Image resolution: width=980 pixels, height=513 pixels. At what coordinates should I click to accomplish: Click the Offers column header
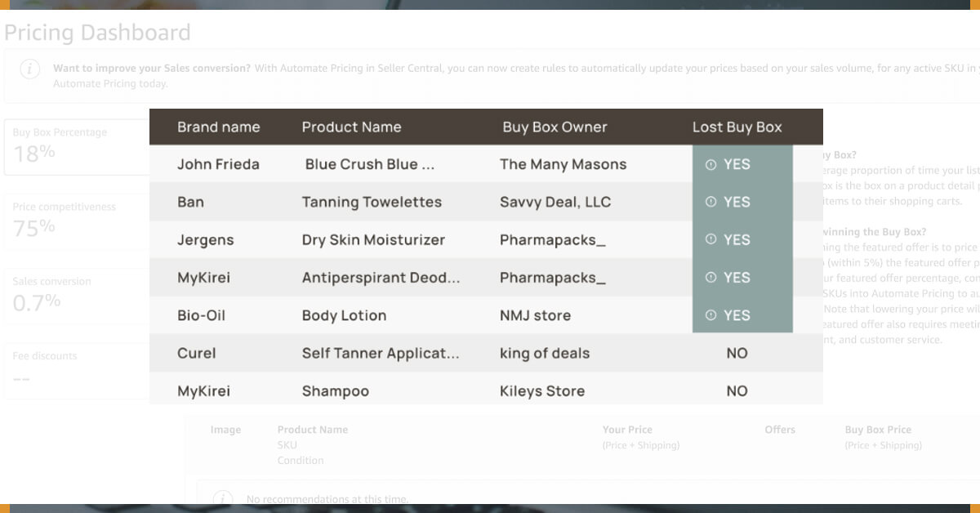[x=780, y=430]
